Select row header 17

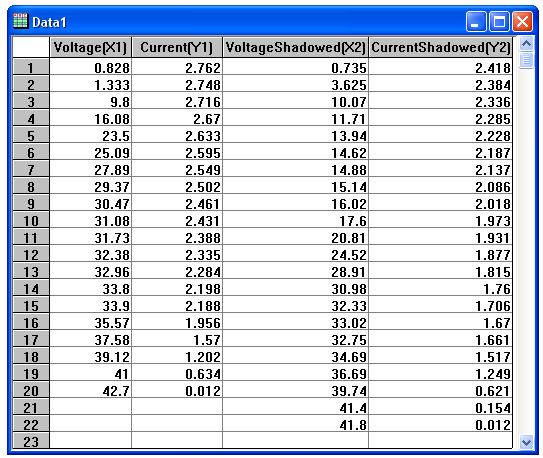coord(31,339)
